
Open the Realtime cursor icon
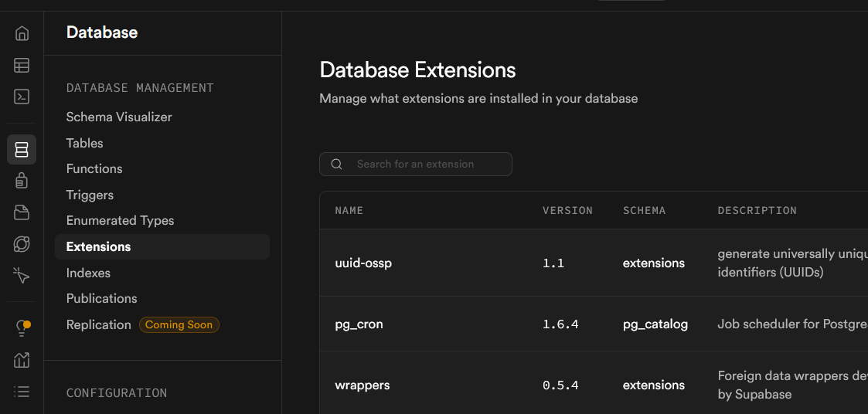point(22,276)
